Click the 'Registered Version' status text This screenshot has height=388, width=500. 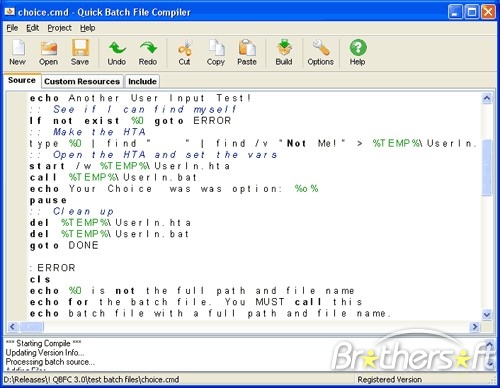[389, 379]
